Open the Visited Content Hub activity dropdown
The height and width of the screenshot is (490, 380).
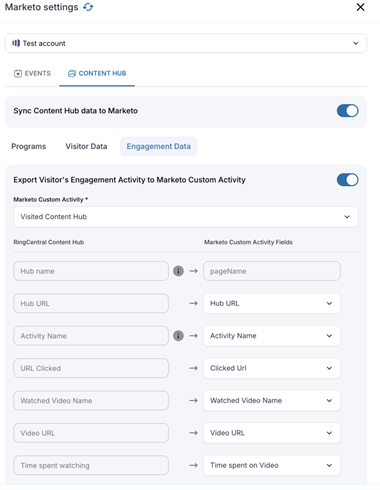186,217
